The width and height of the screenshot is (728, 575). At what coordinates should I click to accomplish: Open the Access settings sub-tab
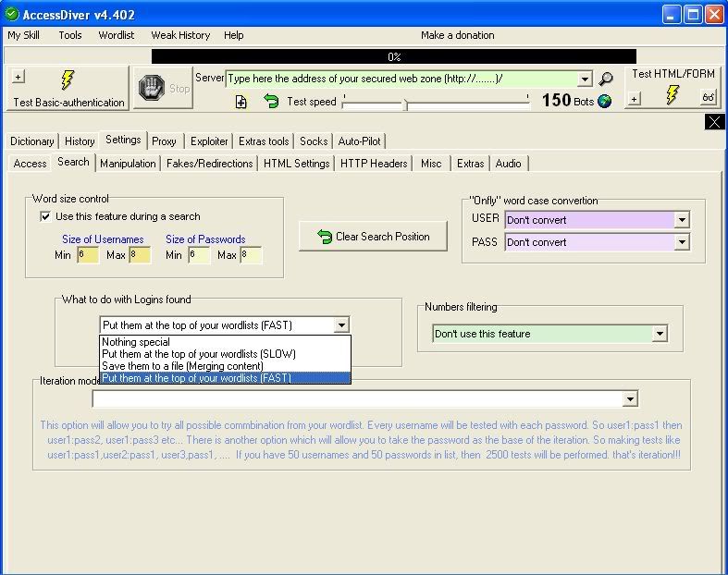31,164
